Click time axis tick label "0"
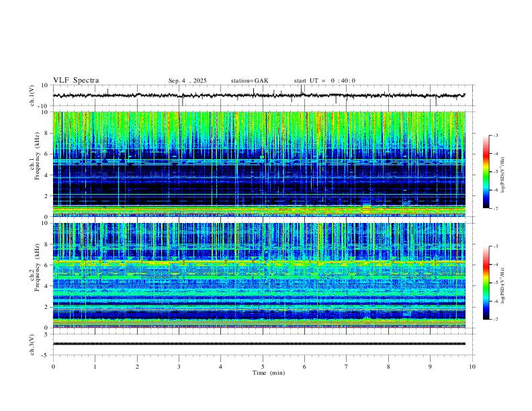Viewport: 532px width, 411px height. [x=53, y=367]
